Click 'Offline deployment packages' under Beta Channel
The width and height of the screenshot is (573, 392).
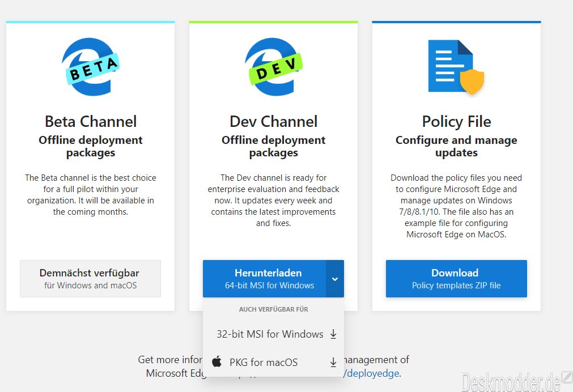point(91,146)
